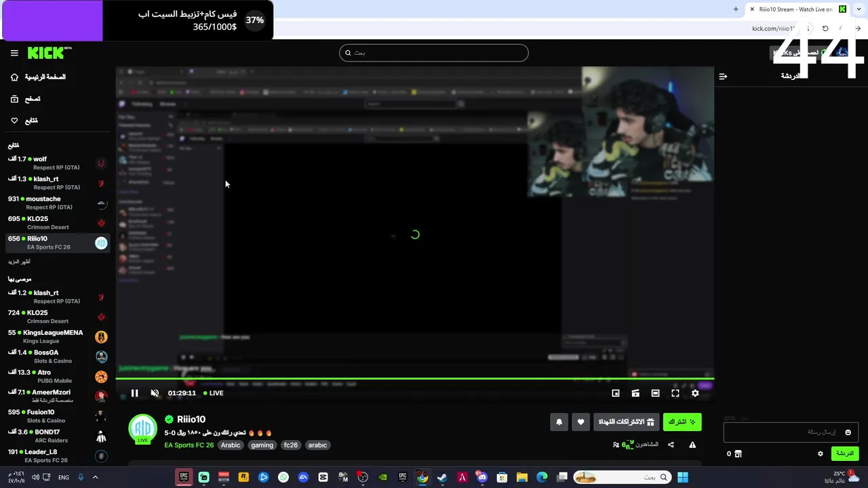Click the green video progress bar
The image size is (868, 488).
tap(414, 379)
